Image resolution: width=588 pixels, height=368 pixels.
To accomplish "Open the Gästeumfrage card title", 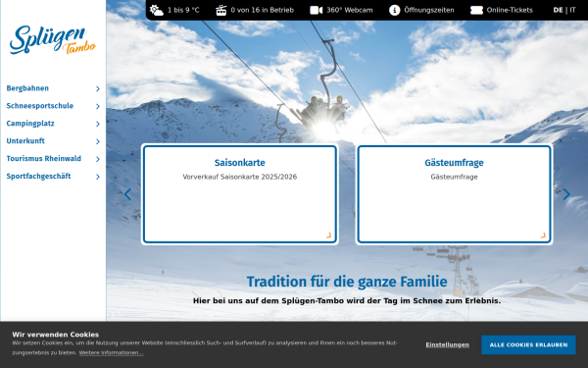I will click(454, 163).
